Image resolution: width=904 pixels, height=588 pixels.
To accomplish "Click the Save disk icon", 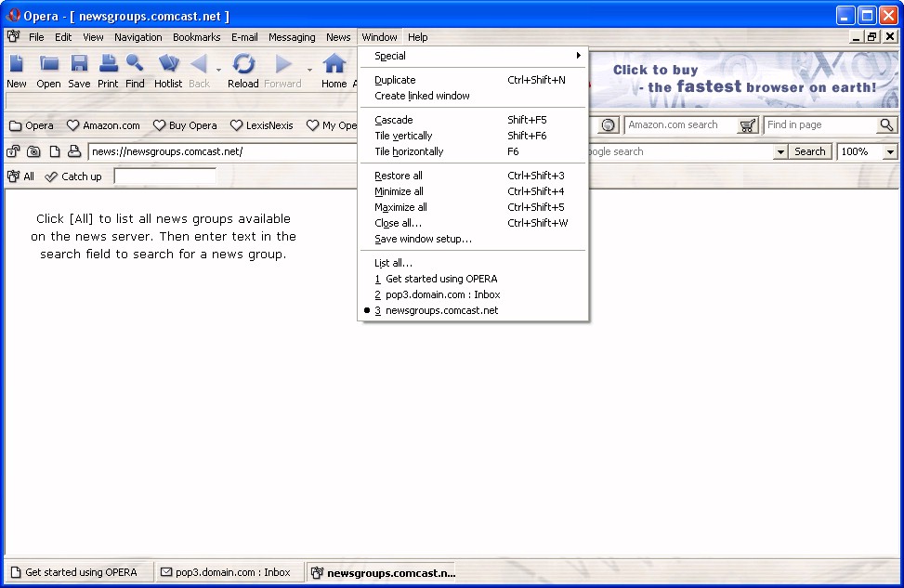I will [x=79, y=64].
